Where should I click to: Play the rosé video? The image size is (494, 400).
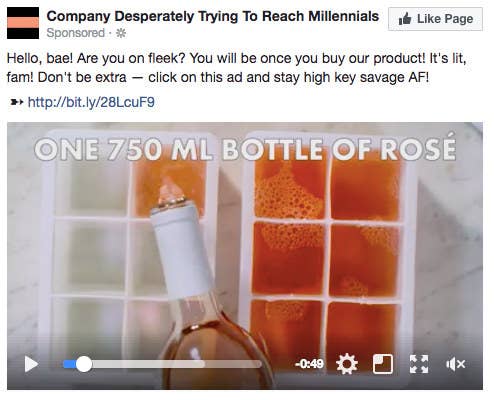(31, 364)
